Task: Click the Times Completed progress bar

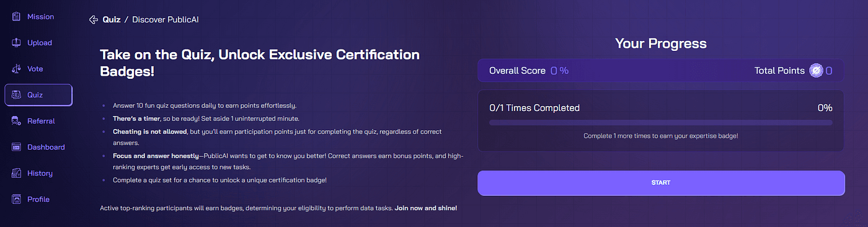Action: coord(661,123)
